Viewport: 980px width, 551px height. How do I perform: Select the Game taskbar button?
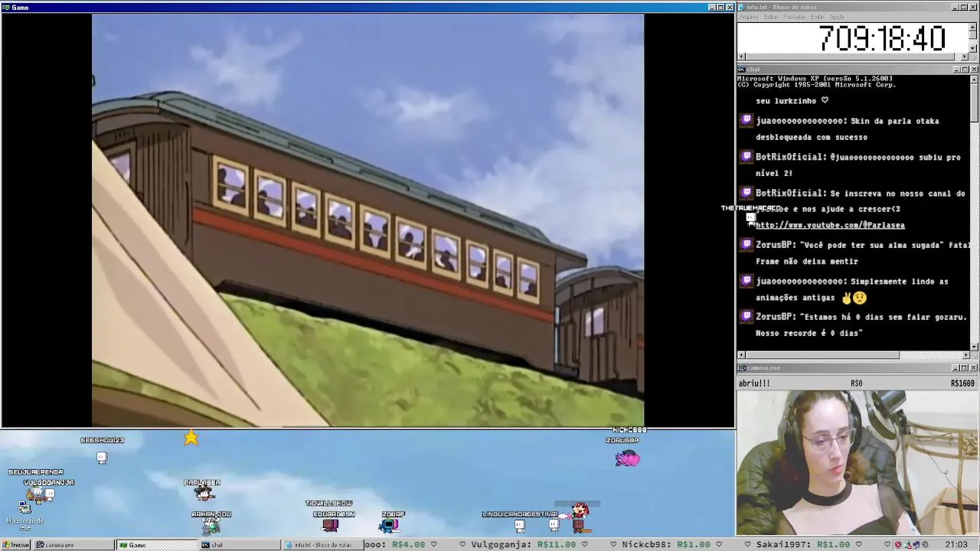(x=156, y=545)
